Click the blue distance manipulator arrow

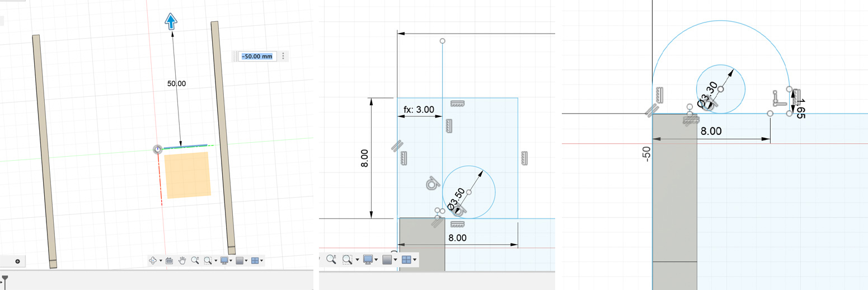click(x=171, y=22)
